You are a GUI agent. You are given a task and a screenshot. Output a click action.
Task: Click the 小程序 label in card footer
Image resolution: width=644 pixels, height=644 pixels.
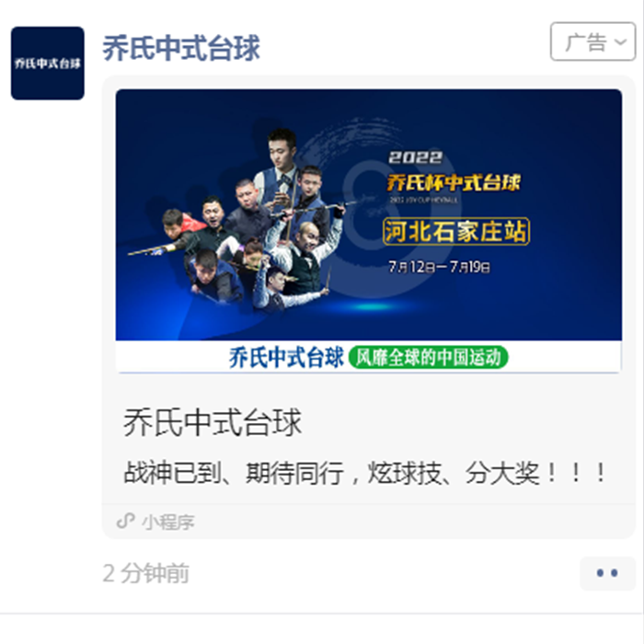[x=168, y=522]
